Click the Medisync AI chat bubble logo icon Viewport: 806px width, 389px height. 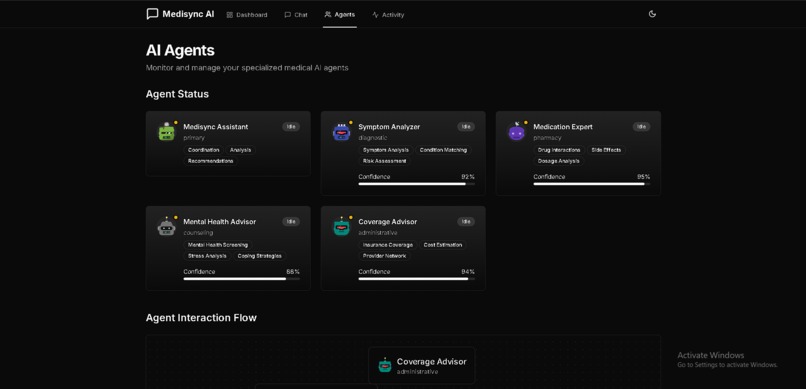(152, 14)
